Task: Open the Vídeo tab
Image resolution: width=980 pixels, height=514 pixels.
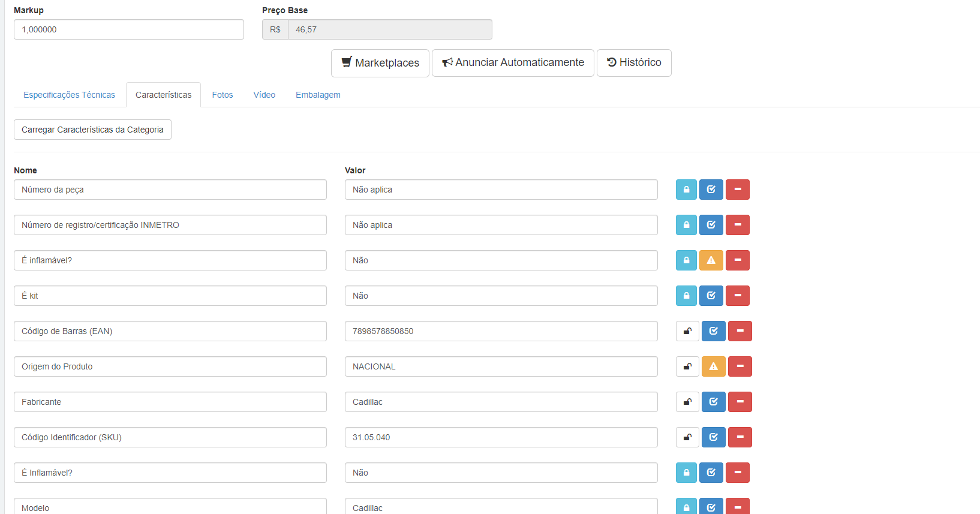Action: (x=264, y=95)
